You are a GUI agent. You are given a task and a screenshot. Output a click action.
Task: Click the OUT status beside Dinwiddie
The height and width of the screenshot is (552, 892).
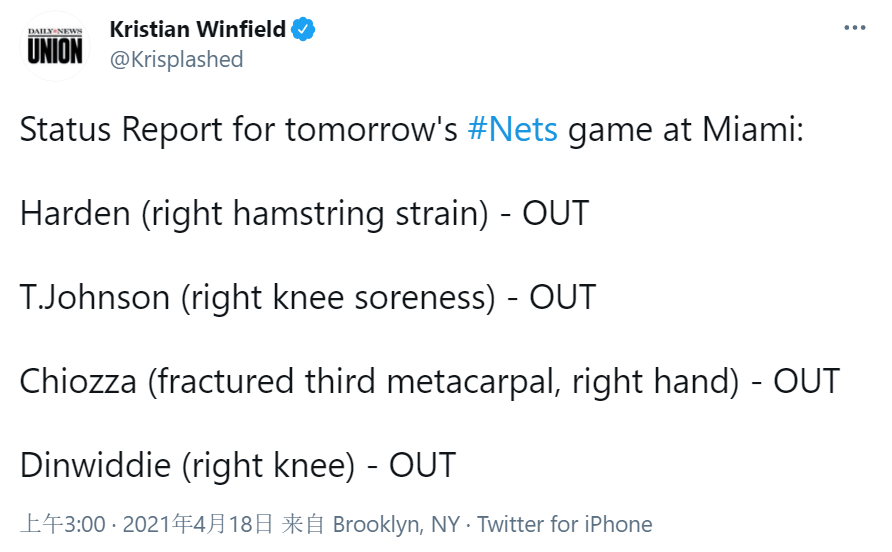click(423, 465)
